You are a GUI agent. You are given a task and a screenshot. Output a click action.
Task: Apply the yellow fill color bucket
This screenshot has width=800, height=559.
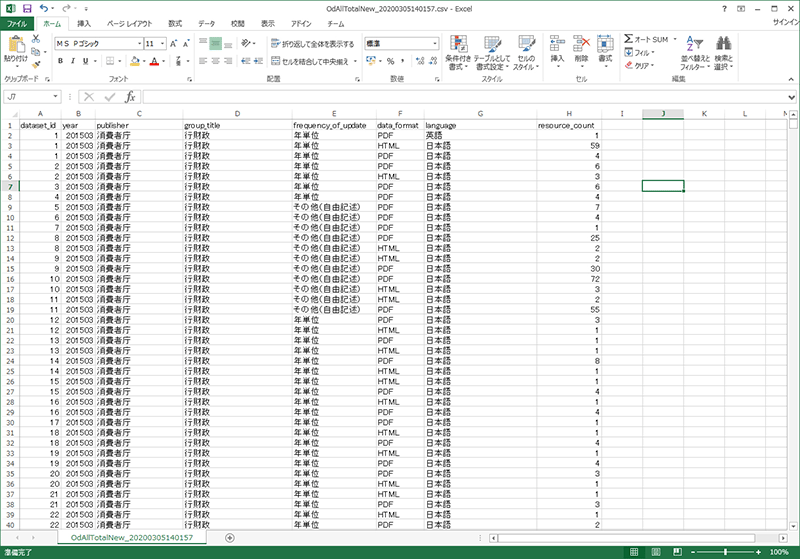pyautogui.click(x=135, y=61)
